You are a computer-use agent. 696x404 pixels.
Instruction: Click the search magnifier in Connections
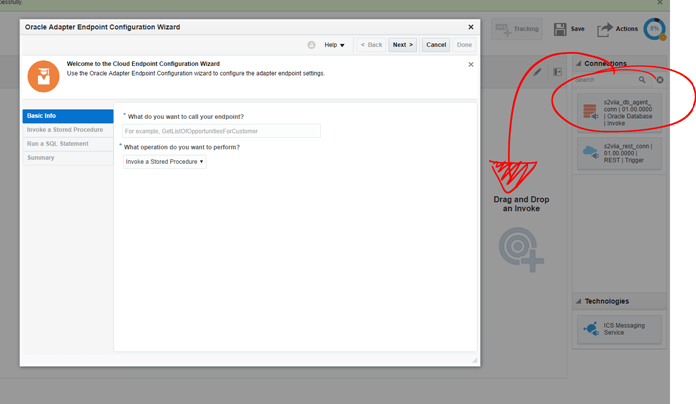point(642,80)
